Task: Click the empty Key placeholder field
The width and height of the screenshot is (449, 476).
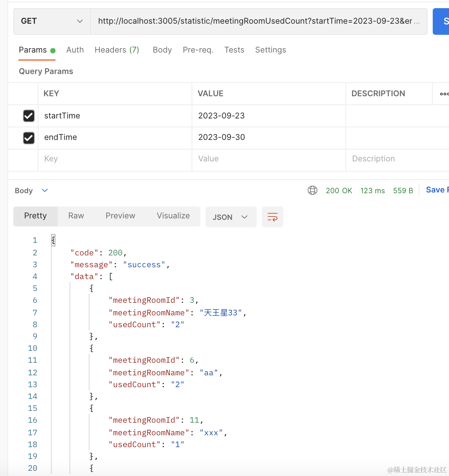Action: (115, 159)
